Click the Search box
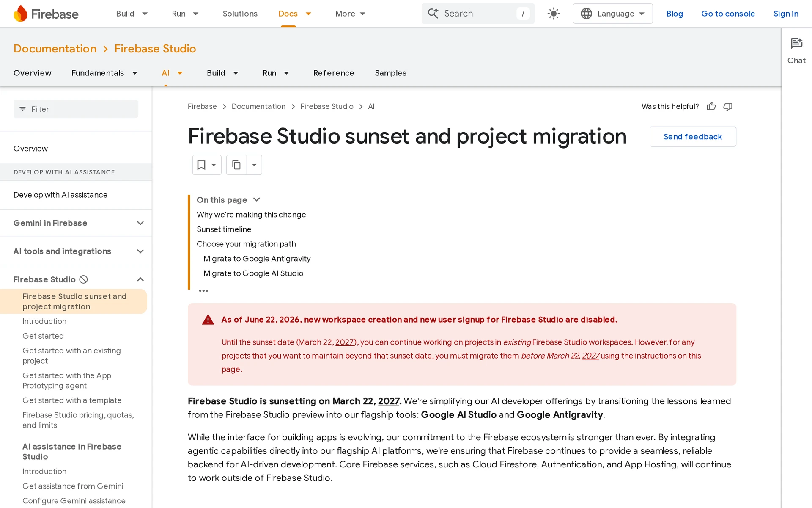The height and width of the screenshot is (508, 812). [x=478, y=14]
